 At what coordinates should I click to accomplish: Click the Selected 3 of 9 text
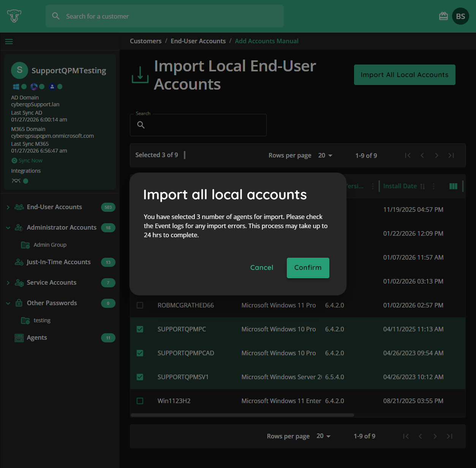[x=157, y=155]
